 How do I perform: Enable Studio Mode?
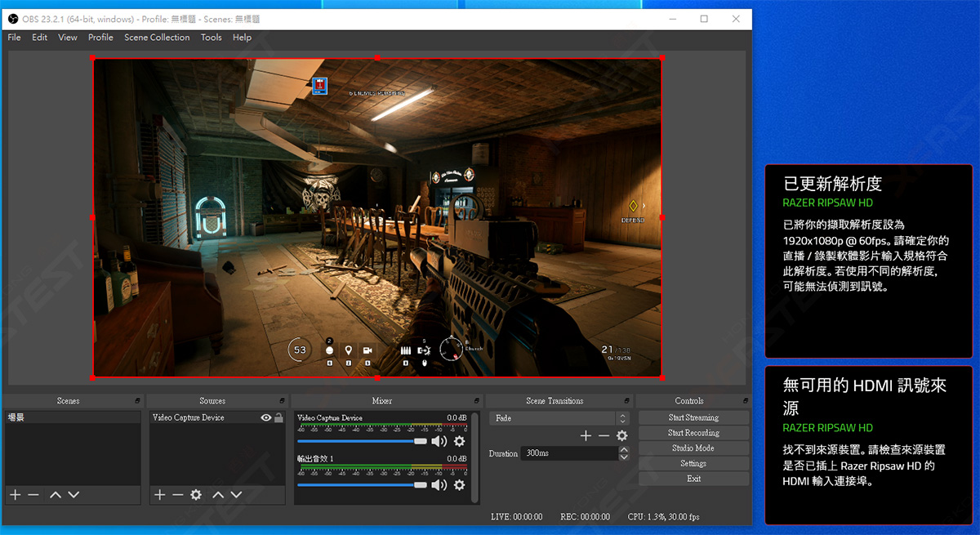(x=693, y=448)
